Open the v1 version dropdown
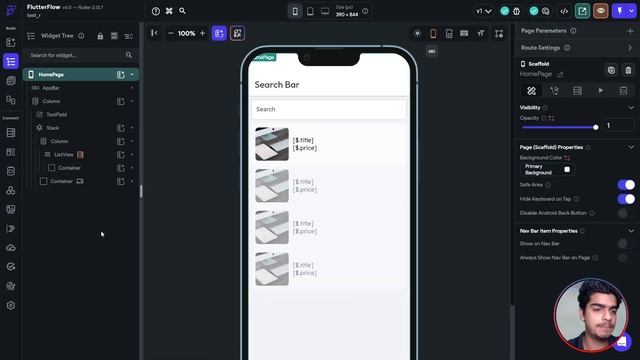Screen dimensions: 640x360 coord(484,11)
